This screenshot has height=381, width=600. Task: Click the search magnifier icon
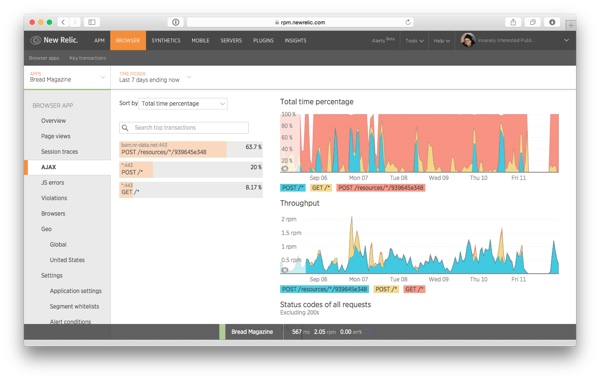coord(125,127)
